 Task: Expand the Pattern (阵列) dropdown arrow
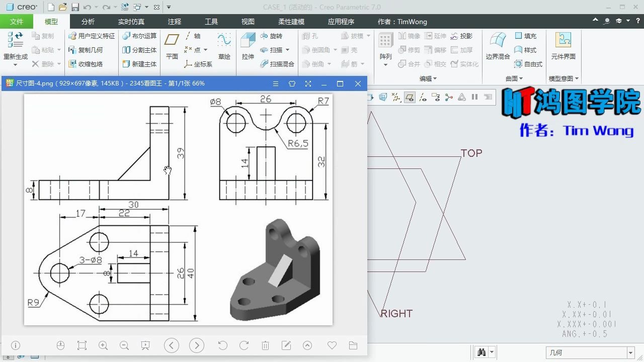click(386, 64)
